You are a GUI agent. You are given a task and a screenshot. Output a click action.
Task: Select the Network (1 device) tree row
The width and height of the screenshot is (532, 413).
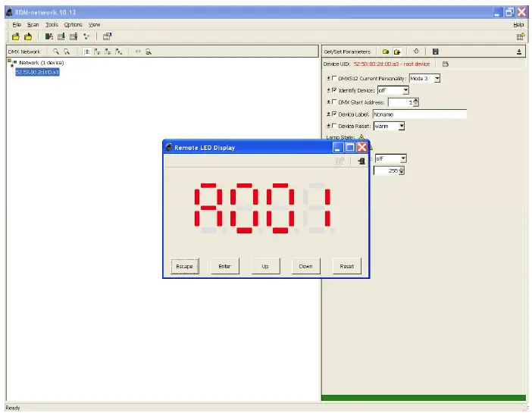point(42,62)
